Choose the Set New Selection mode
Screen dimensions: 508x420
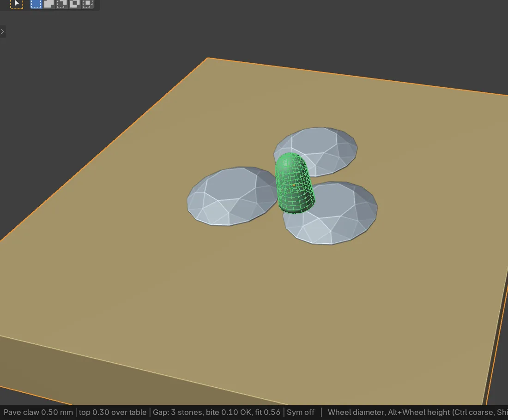(x=36, y=4)
